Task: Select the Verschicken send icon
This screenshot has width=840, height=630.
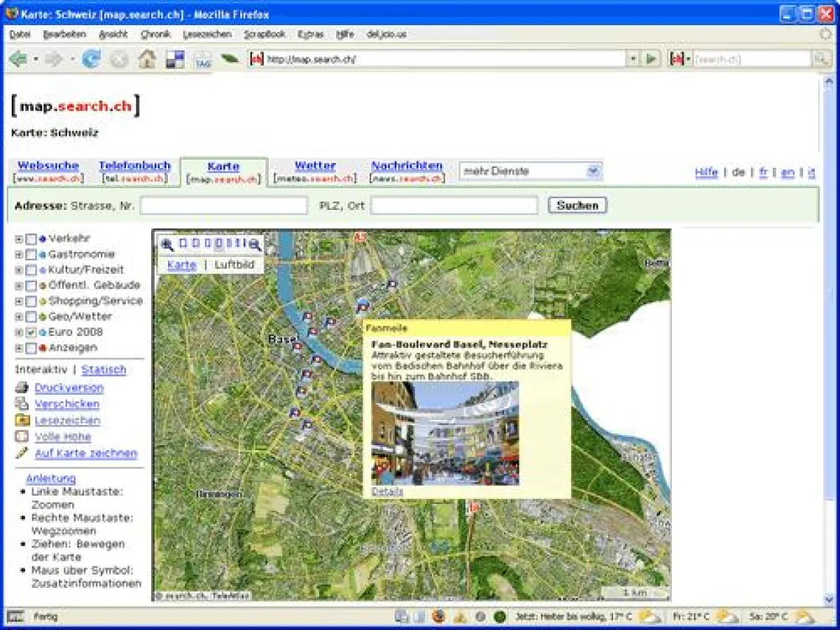Action: pos(21,404)
